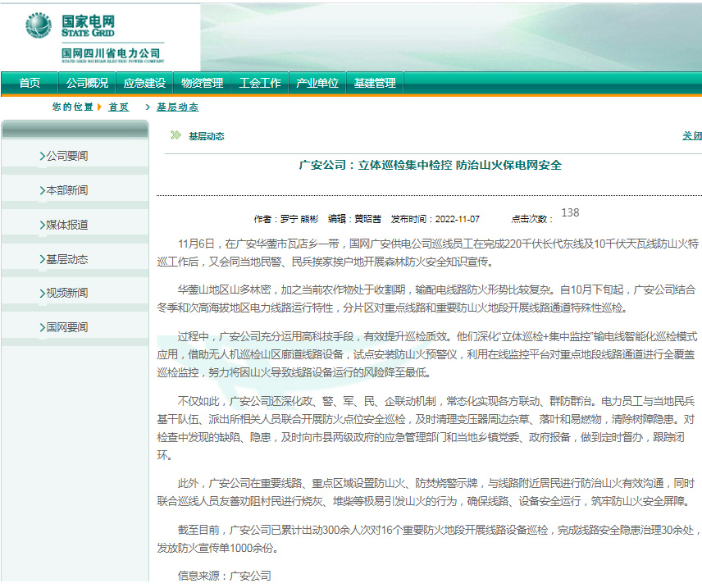Click the 您的位置 breadcrumb label

point(72,107)
